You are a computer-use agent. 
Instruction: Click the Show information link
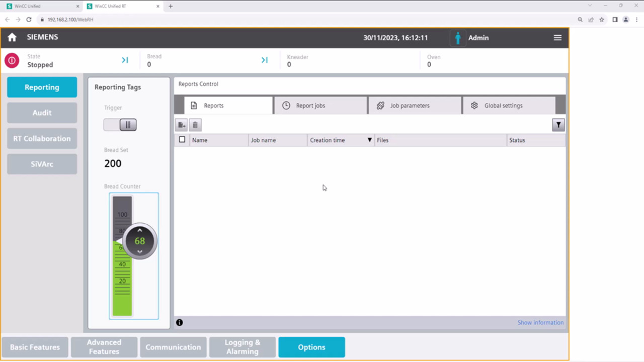click(540, 323)
